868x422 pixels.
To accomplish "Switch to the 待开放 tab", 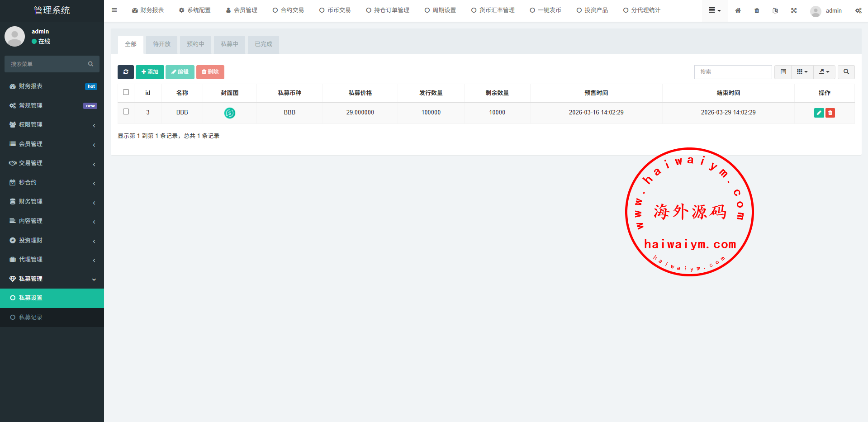I will [161, 44].
